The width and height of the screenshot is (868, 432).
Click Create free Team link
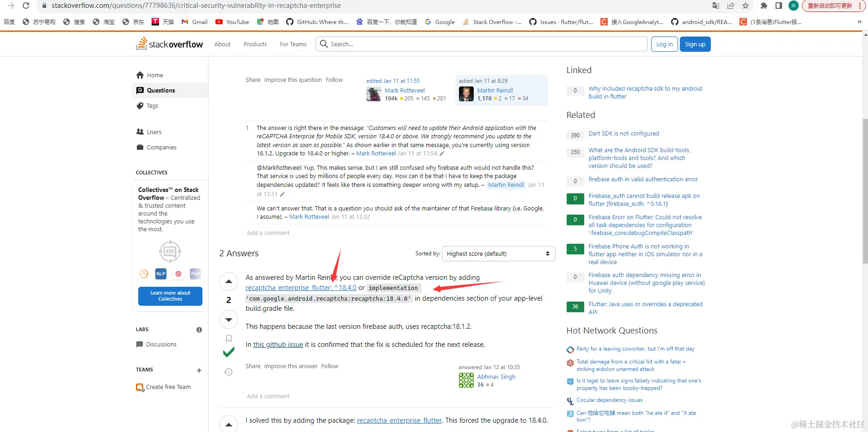click(x=163, y=387)
